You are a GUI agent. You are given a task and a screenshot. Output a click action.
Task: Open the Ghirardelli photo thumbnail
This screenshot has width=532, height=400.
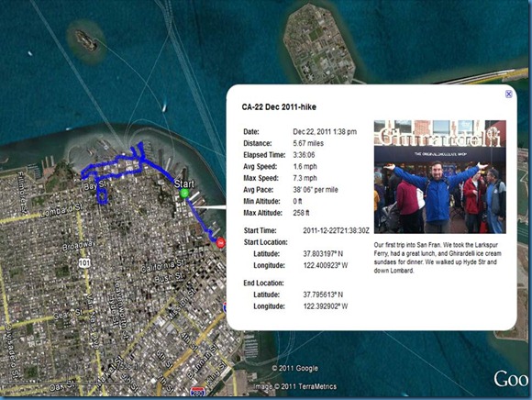pyautogui.click(x=440, y=176)
